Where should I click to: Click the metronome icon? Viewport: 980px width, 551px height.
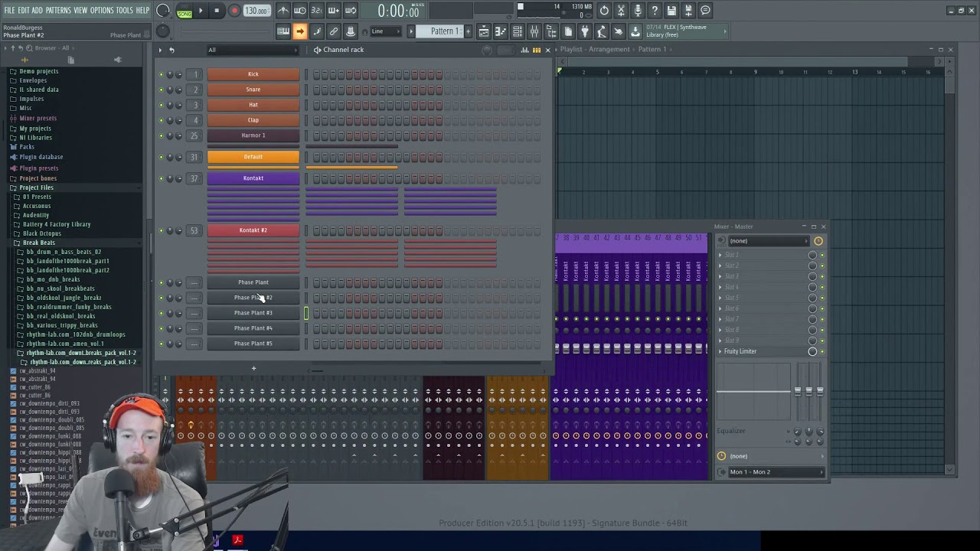pyautogui.click(x=283, y=11)
